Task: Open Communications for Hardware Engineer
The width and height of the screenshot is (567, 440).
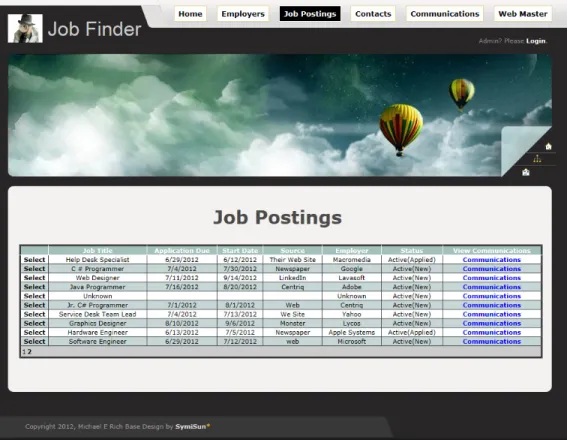Action: click(492, 332)
